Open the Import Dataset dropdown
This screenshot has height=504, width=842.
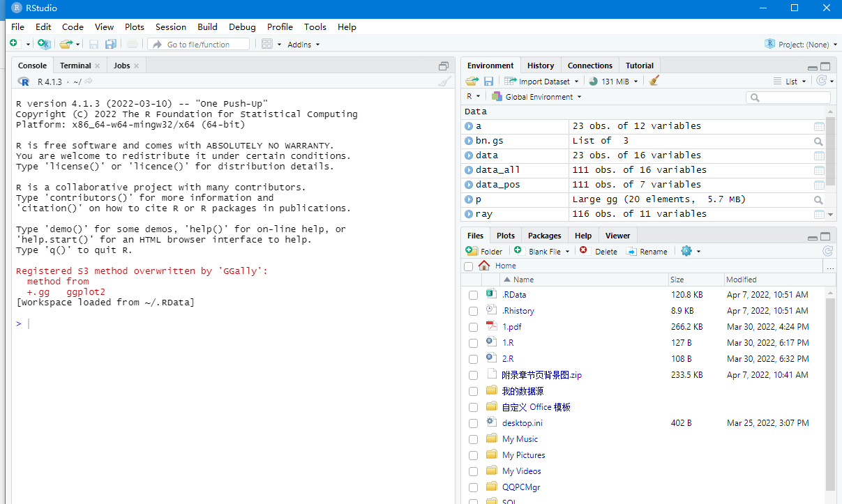(542, 81)
